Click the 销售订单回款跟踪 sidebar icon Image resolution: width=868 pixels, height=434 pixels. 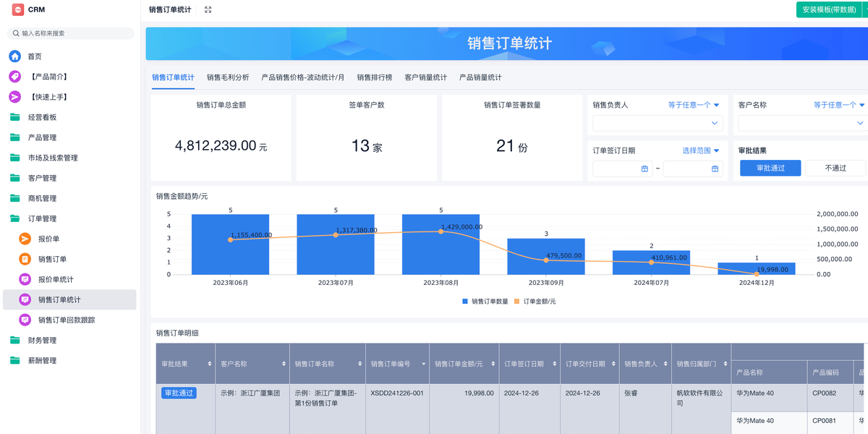pyautogui.click(x=25, y=320)
